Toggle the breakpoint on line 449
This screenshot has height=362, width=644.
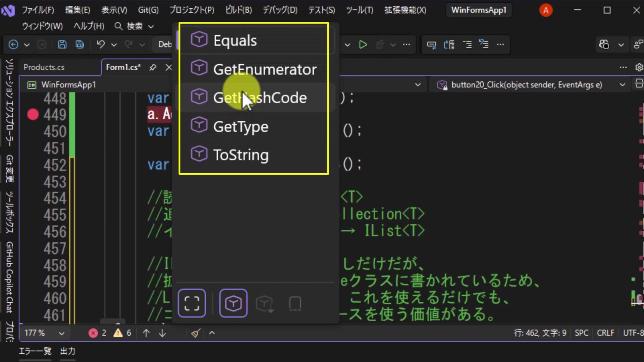[x=33, y=114]
